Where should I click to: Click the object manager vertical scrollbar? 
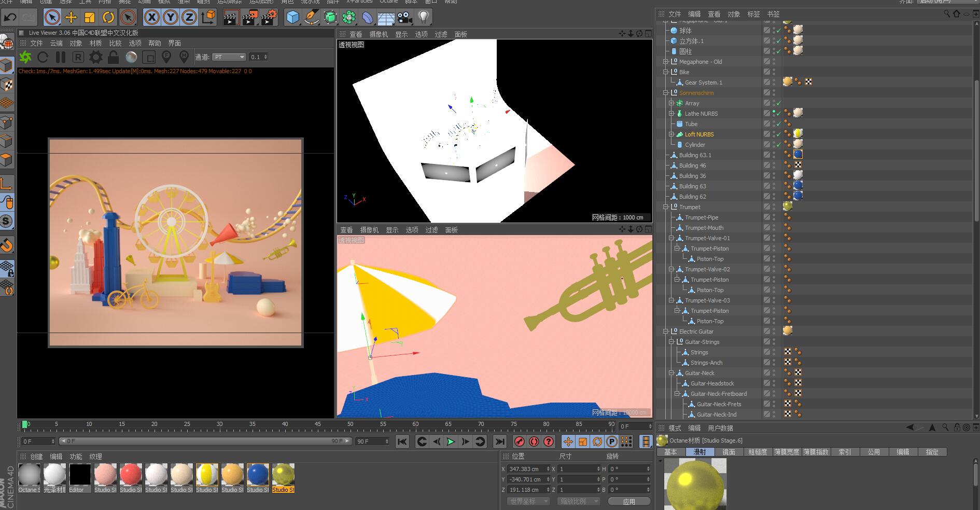click(x=976, y=150)
